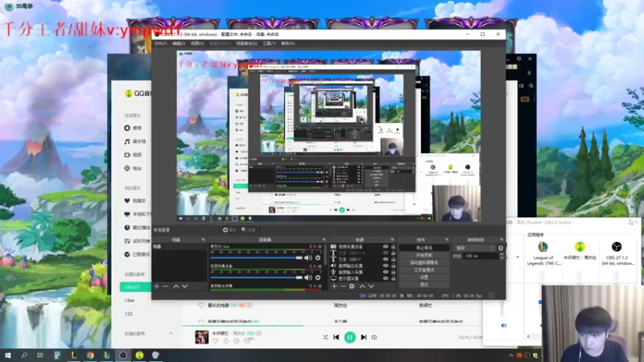Hide the 显示器采集 source eye icon

pyautogui.click(x=386, y=278)
